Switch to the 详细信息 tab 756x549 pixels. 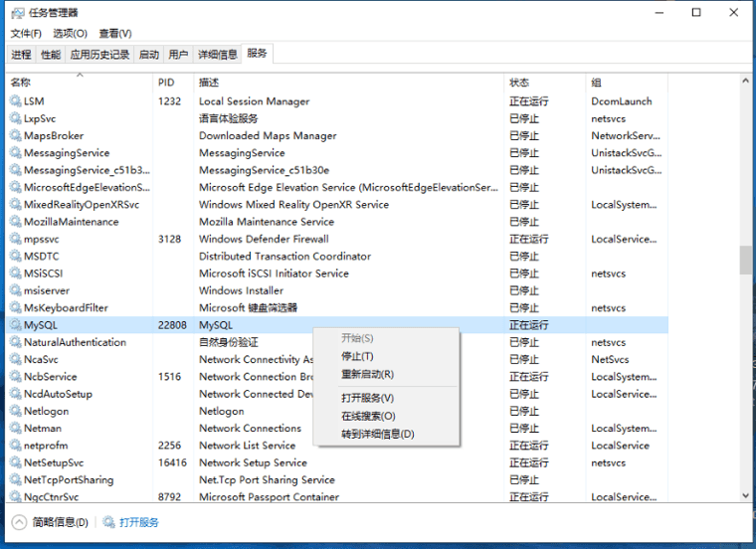tap(218, 55)
